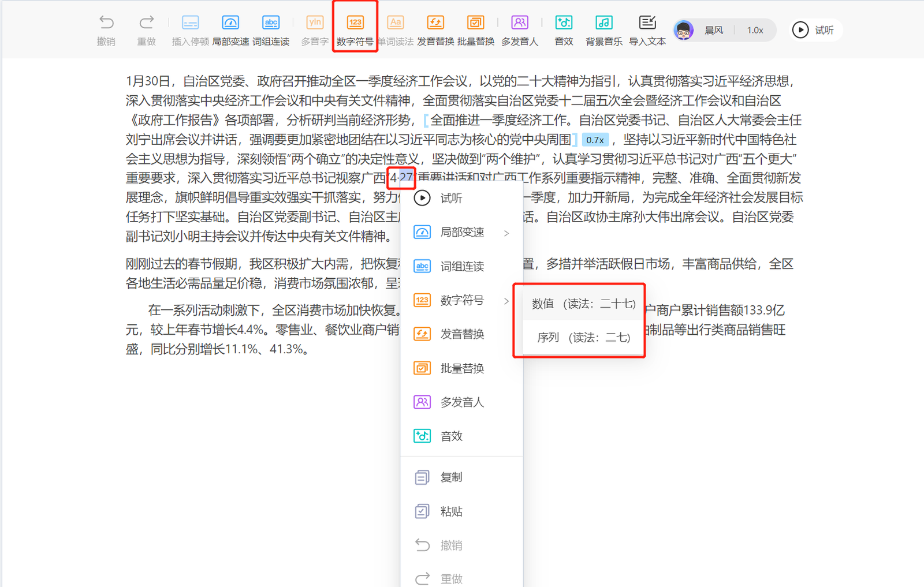Select the 多音字 toolbar tool
Screen dimensions: 924x587
[x=315, y=30]
